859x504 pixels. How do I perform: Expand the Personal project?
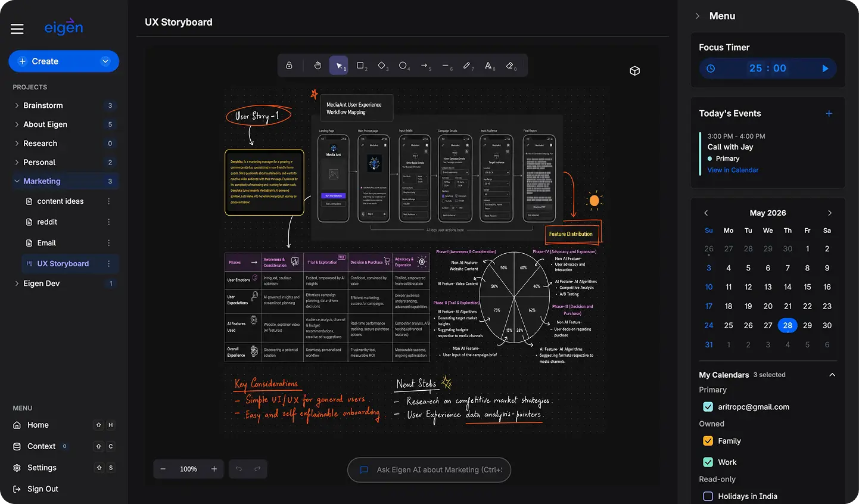point(17,162)
